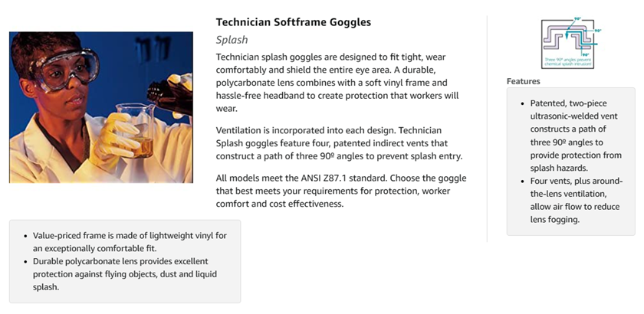
Task: Select the italic "Splash" subtitle
Action: 232,40
